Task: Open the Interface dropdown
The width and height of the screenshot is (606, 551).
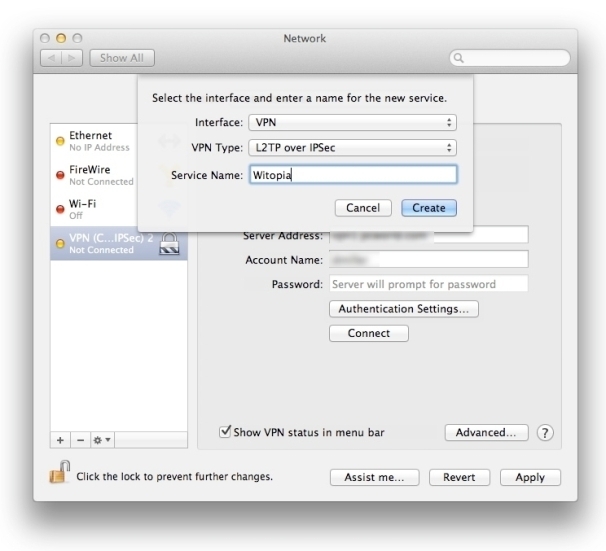Action: coord(353,122)
